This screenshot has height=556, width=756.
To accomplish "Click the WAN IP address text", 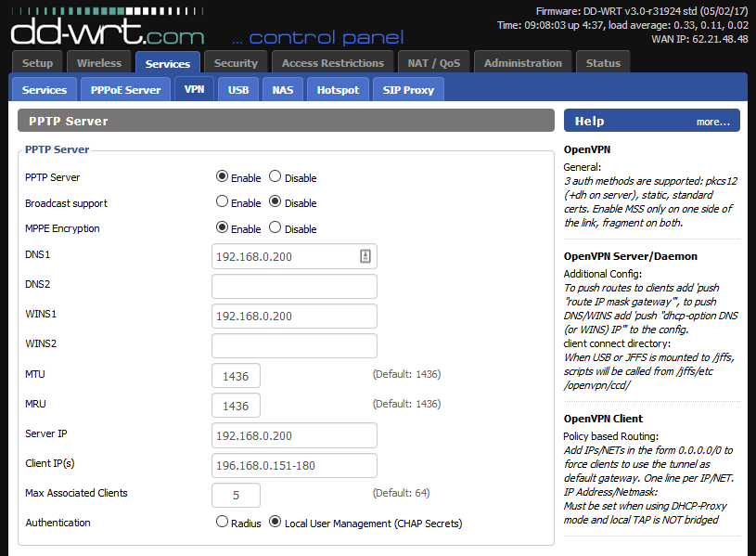I will [x=699, y=39].
